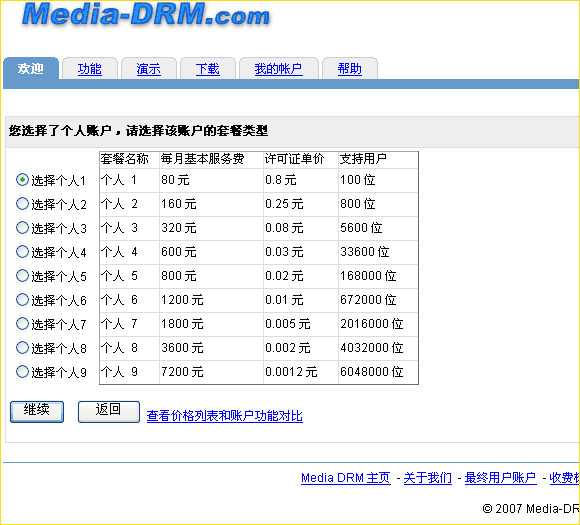
Task: Click the 0.005 元 license price cell
Action: tap(301, 324)
